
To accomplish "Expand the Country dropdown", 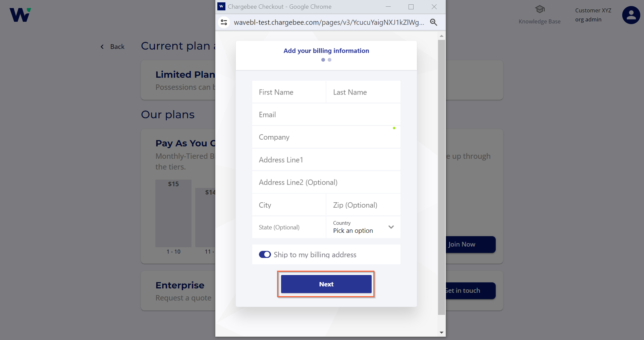I will pyautogui.click(x=363, y=227).
